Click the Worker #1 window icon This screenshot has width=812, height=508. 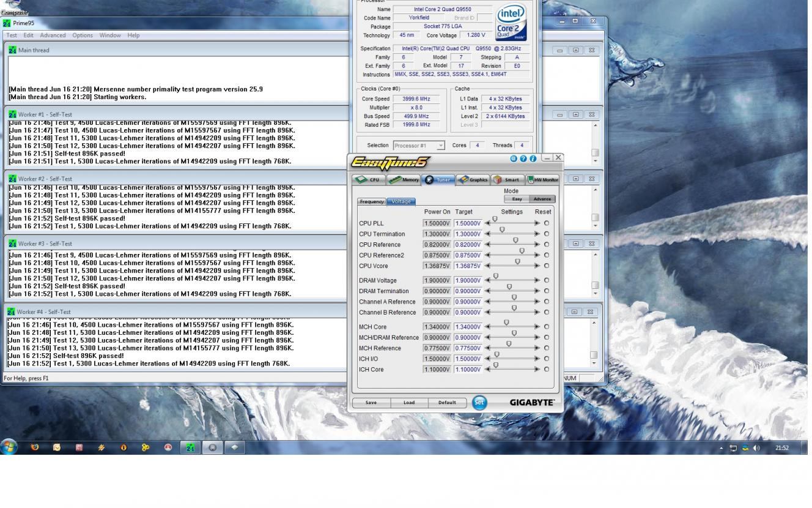[x=12, y=114]
